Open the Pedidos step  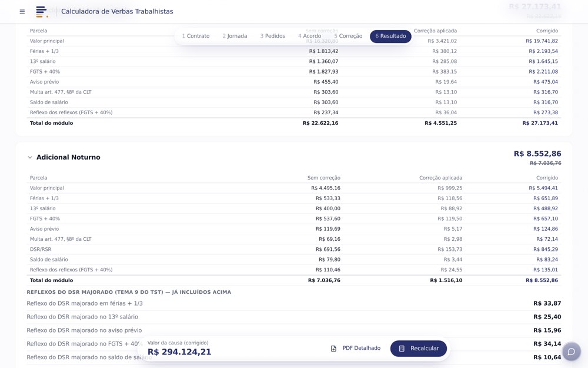click(273, 36)
